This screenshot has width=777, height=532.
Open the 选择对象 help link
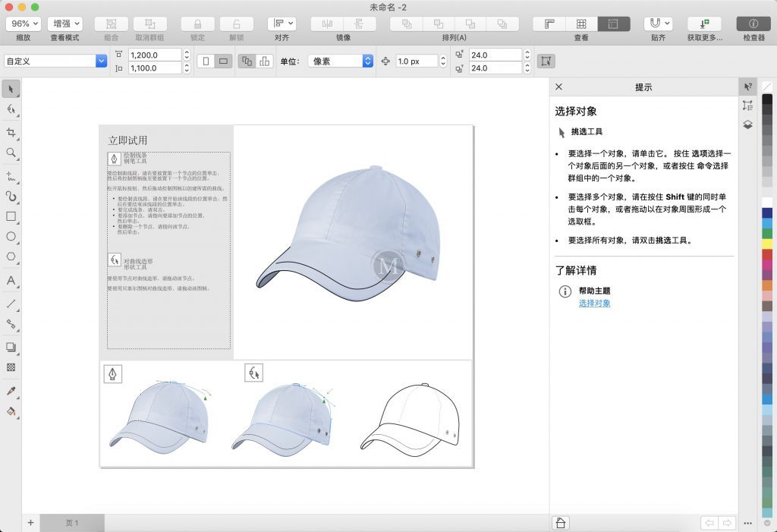pos(594,304)
